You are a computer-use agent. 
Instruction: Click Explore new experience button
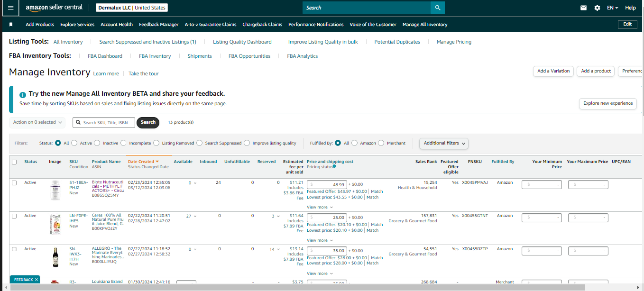point(608,103)
